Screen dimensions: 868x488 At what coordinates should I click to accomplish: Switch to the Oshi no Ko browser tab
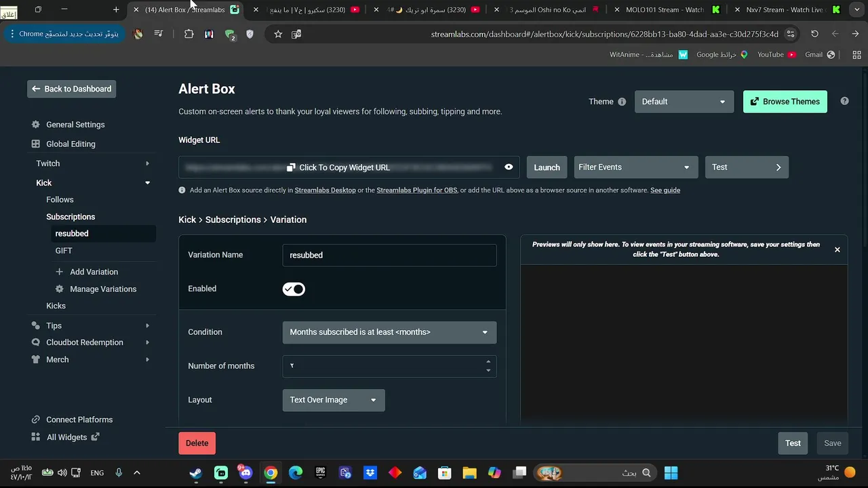(548, 9)
